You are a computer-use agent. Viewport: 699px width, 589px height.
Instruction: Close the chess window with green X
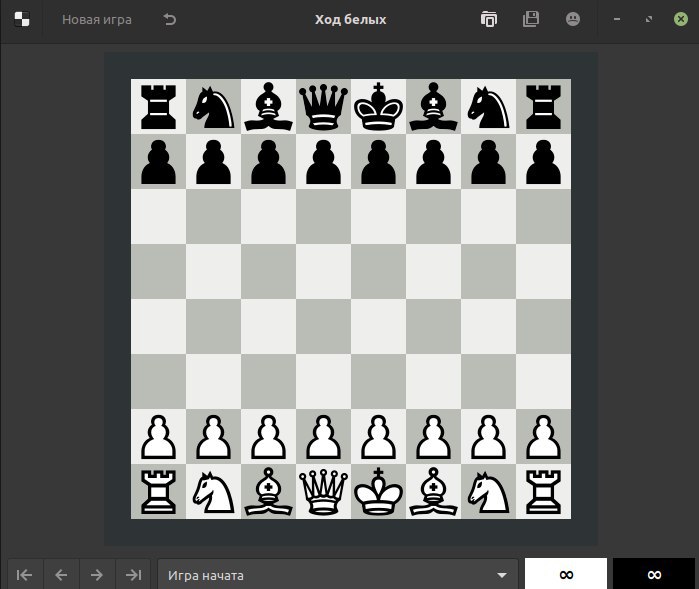tap(681, 19)
